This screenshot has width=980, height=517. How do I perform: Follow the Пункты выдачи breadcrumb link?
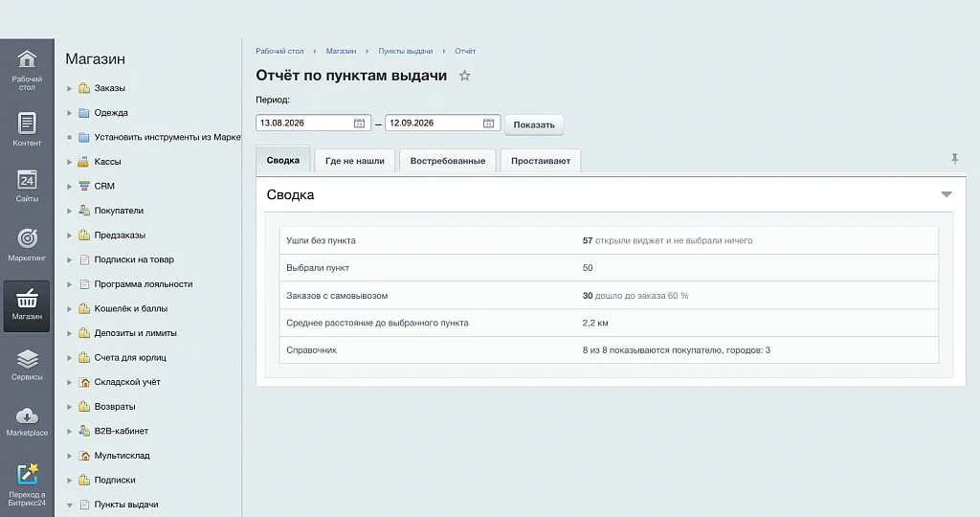405,52
